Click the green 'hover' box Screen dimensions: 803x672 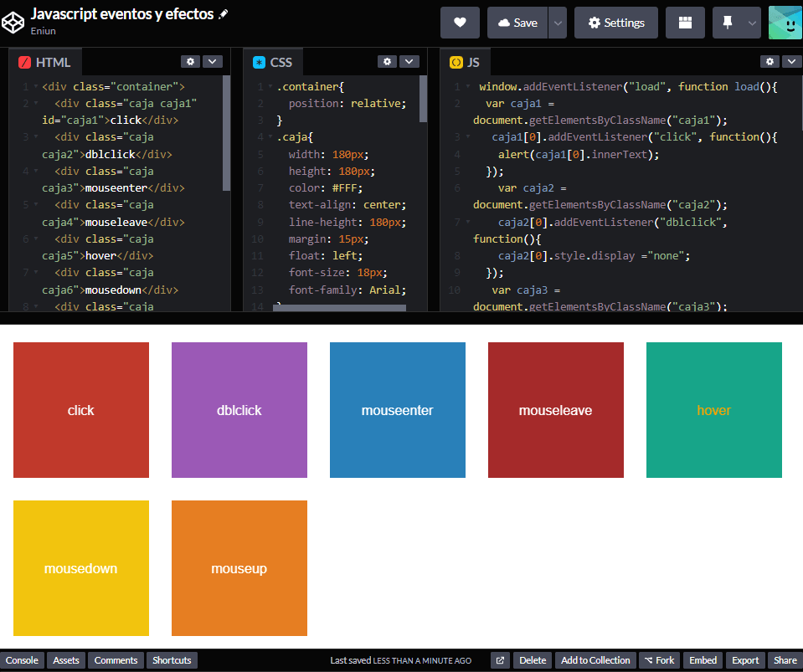point(714,410)
